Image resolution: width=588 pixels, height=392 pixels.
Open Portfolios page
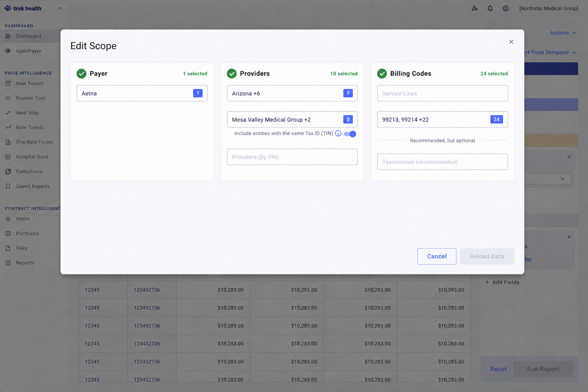[x=28, y=234]
